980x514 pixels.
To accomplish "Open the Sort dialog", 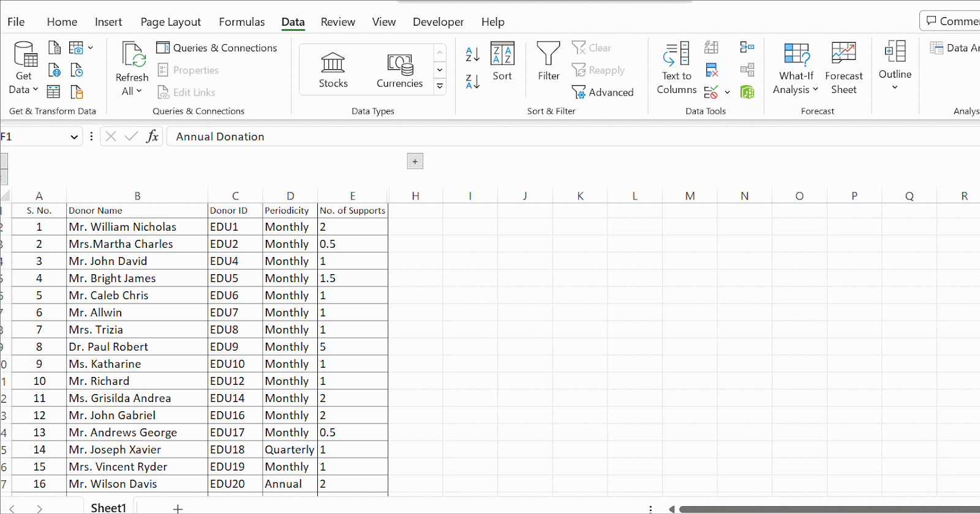I will pos(502,61).
